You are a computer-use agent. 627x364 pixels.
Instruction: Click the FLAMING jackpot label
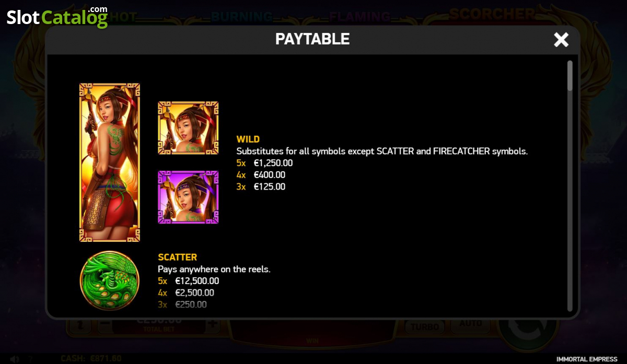360,17
